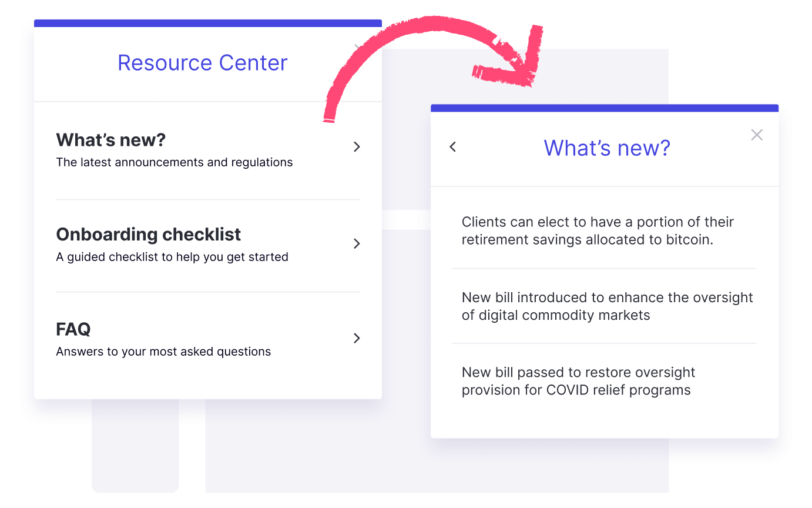812x508 pixels.
Task: Close the What's new panel
Action: pos(757,135)
